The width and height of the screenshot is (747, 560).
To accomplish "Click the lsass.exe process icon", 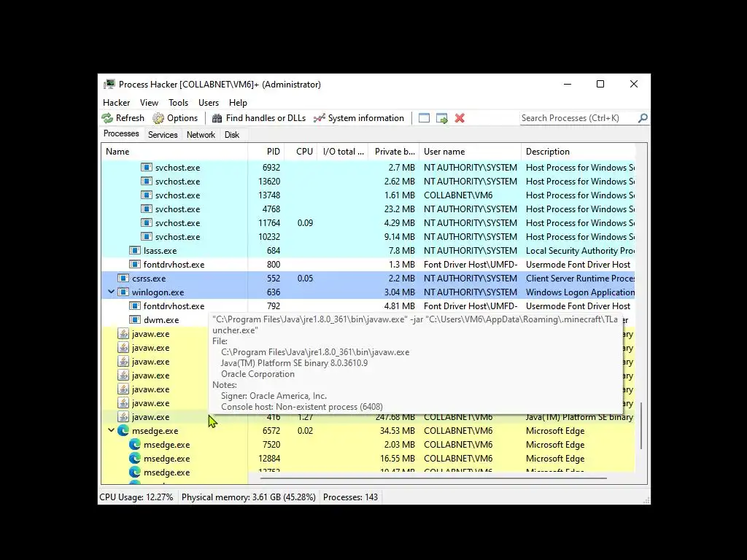I will click(135, 251).
